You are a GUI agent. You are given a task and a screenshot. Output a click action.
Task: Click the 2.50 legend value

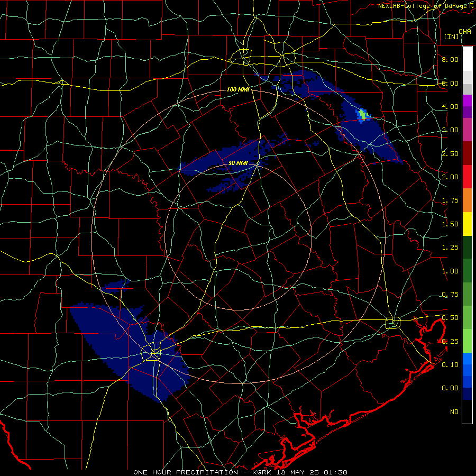[x=450, y=153]
